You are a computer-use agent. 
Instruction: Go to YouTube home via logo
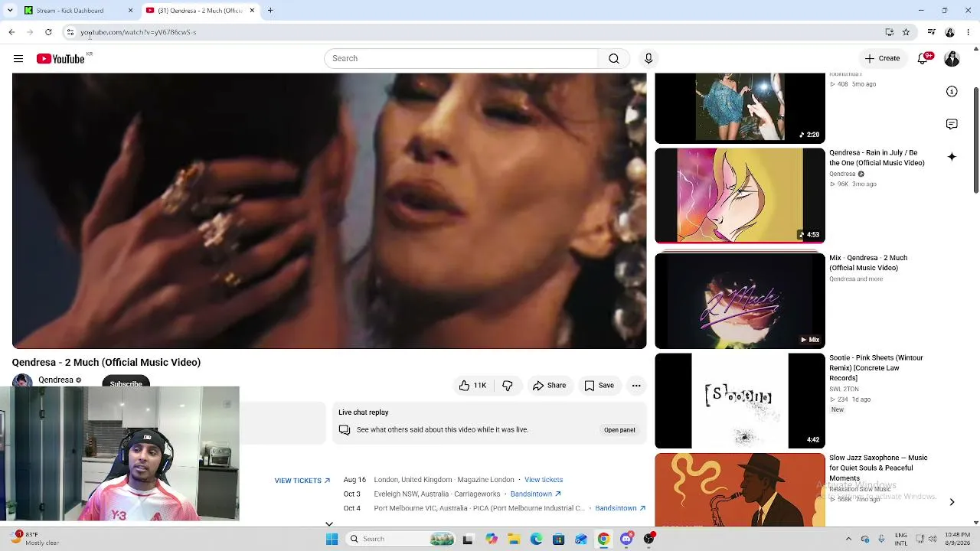pos(60,59)
